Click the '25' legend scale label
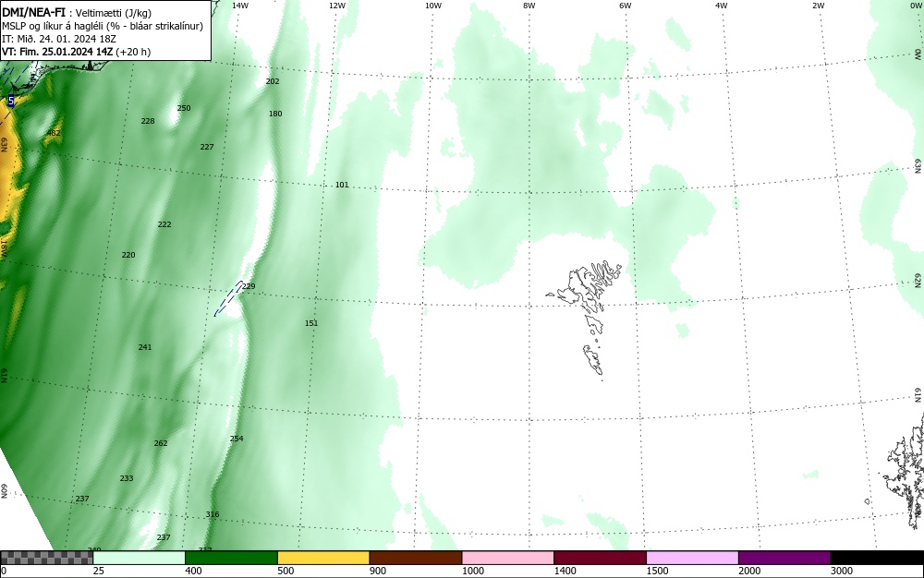Image resolution: width=924 pixels, height=578 pixels. 99,571
